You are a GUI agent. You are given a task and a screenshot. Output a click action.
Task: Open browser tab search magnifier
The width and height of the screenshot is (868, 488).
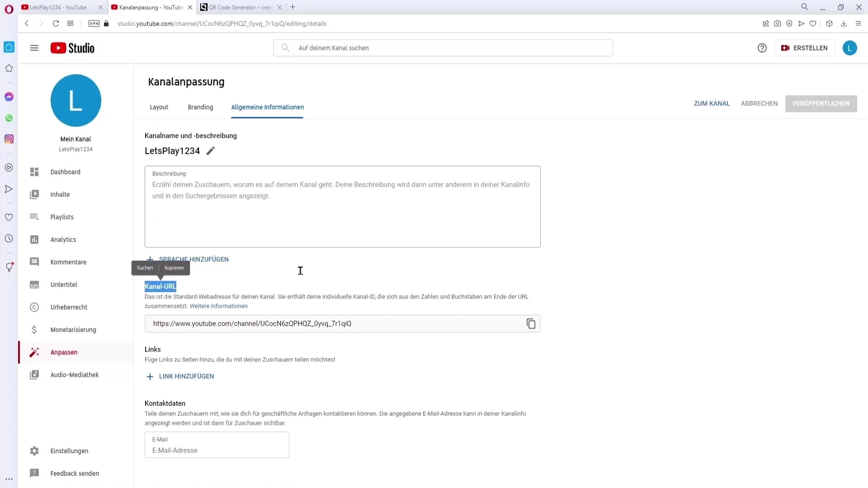click(x=805, y=7)
